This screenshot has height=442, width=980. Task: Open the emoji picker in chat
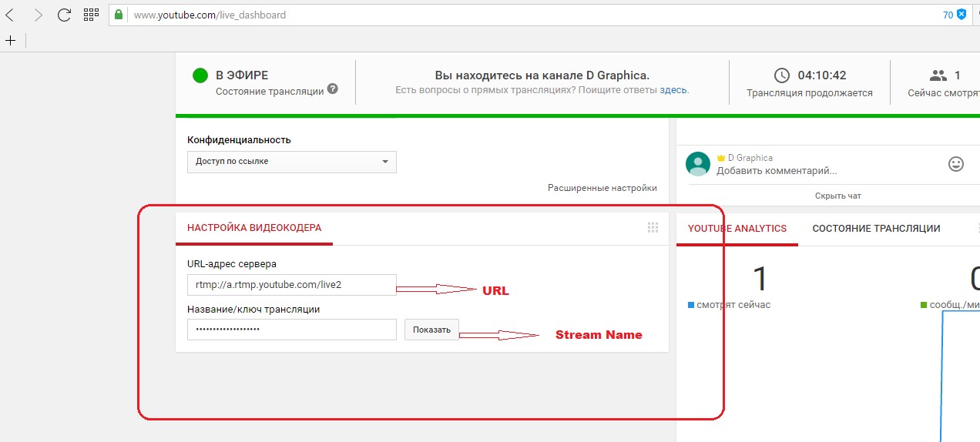[x=956, y=164]
